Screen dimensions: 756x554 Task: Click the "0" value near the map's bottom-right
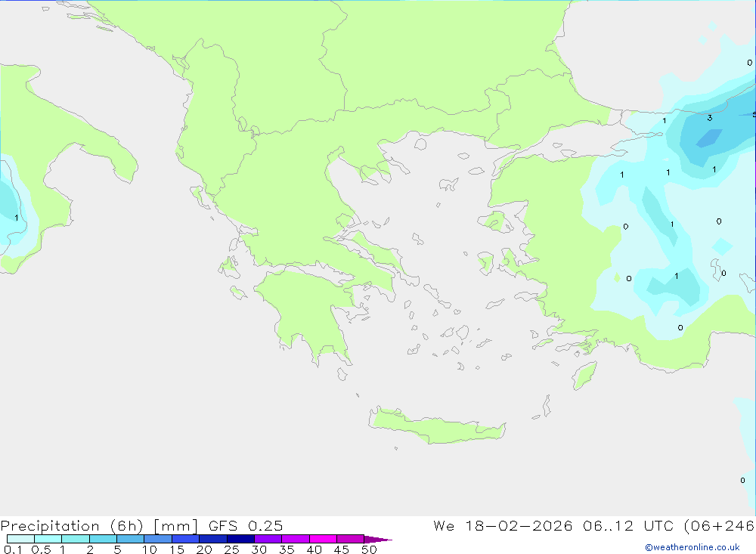742,480
